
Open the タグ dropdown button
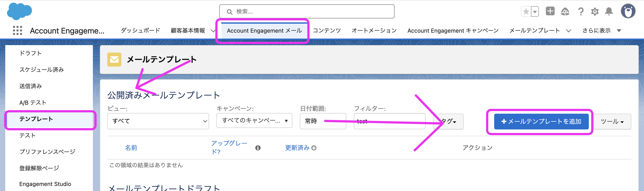448,122
